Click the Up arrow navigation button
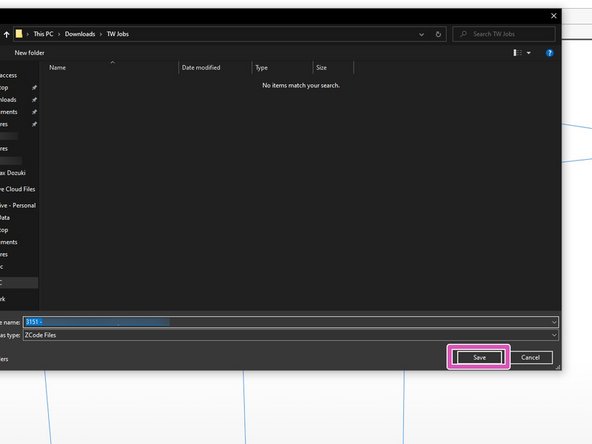592x444 pixels. [x=6, y=34]
